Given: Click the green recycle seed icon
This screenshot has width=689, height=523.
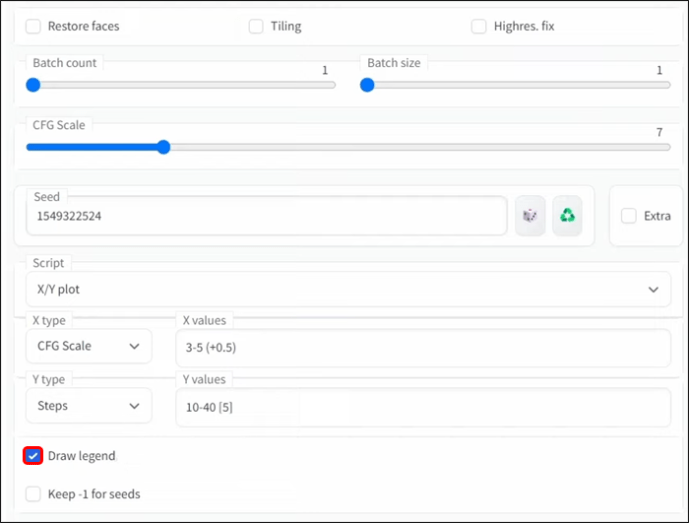Looking at the screenshot, I should pos(567,215).
